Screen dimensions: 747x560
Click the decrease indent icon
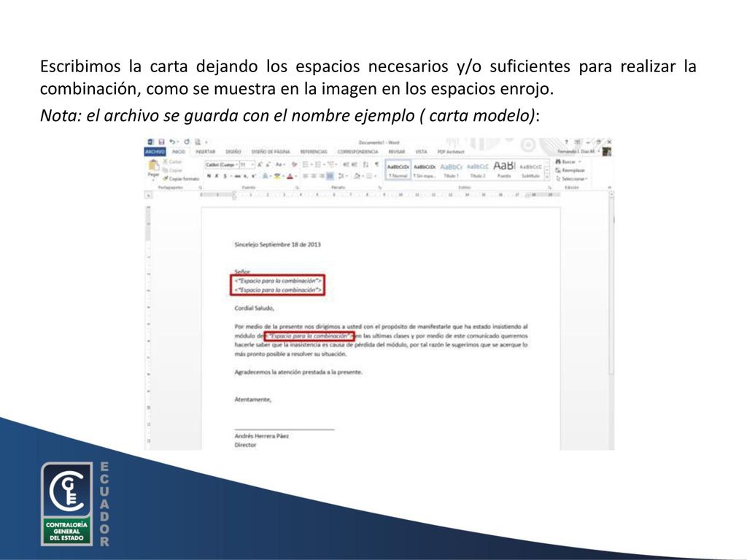coord(347,165)
